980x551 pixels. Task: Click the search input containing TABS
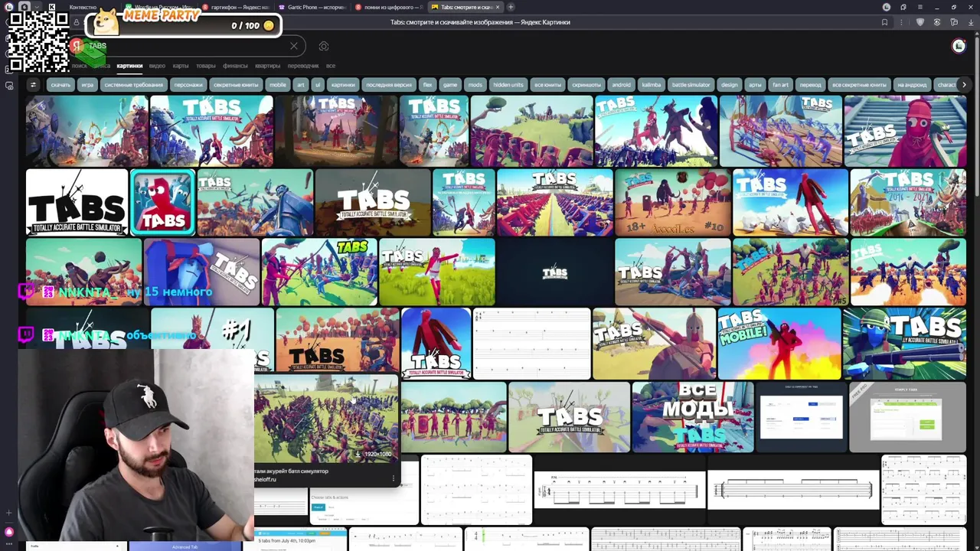tap(188, 46)
